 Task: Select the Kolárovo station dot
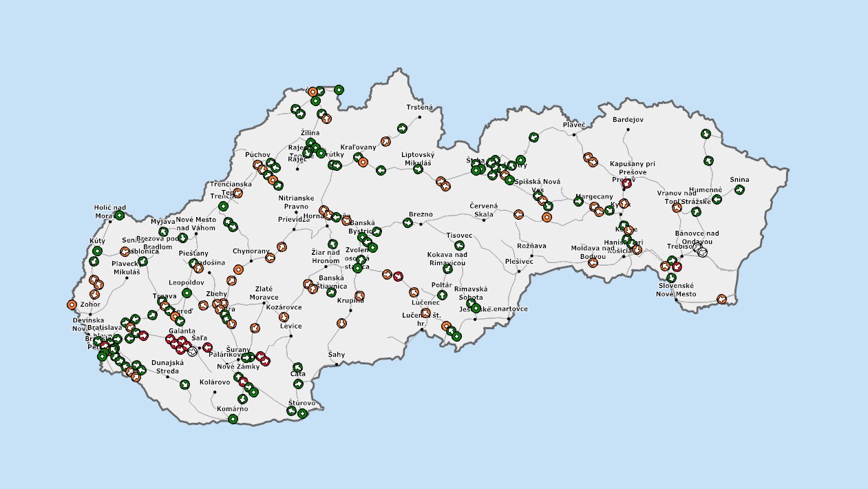[x=215, y=393]
